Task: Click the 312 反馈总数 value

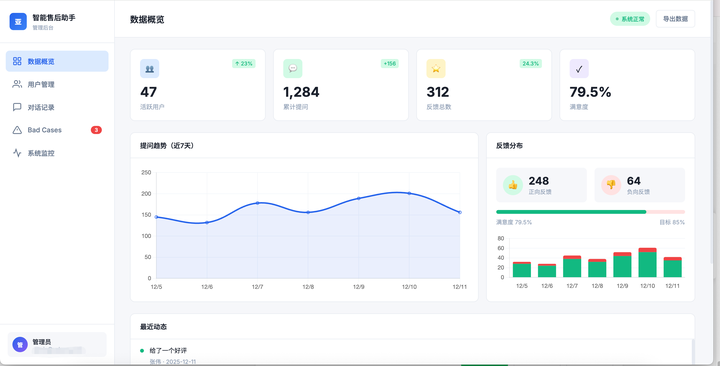Action: tap(438, 92)
